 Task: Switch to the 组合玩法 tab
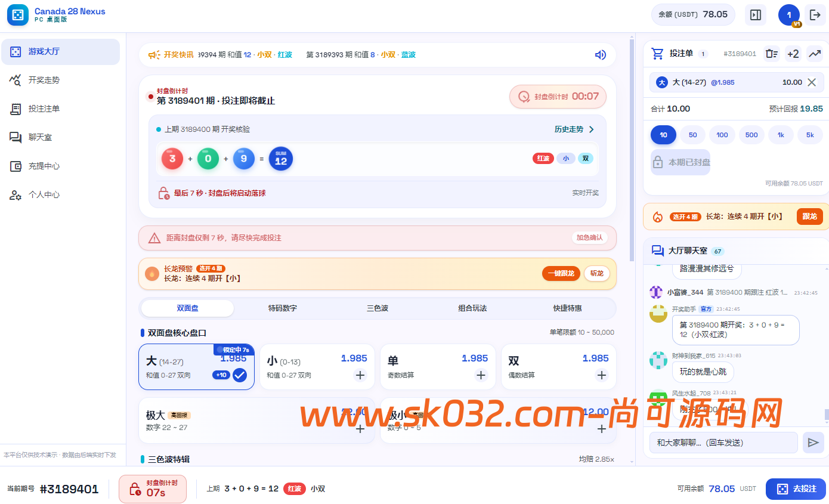click(x=472, y=308)
